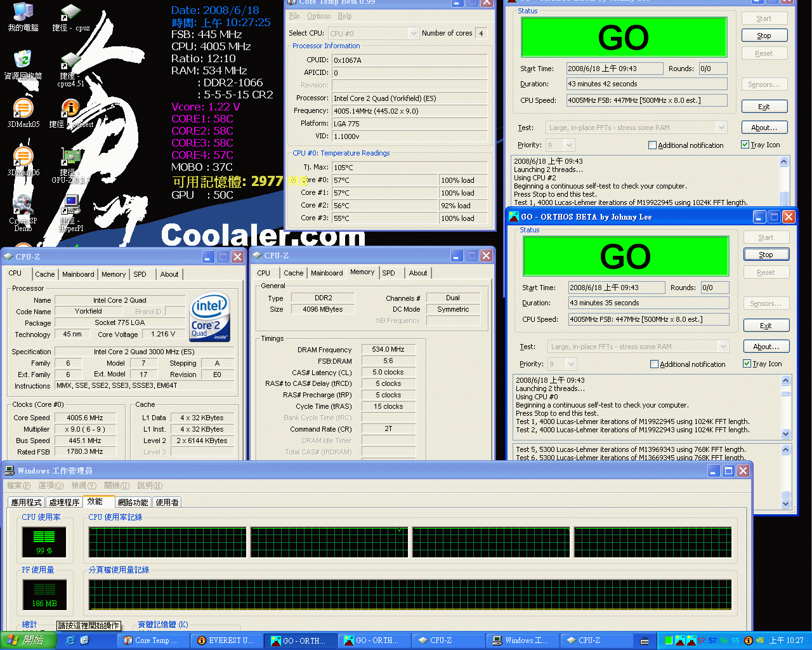The width and height of the screenshot is (812, 650).
Task: Open Cache tab in CPU-Z window showing processor
Action: [x=44, y=274]
